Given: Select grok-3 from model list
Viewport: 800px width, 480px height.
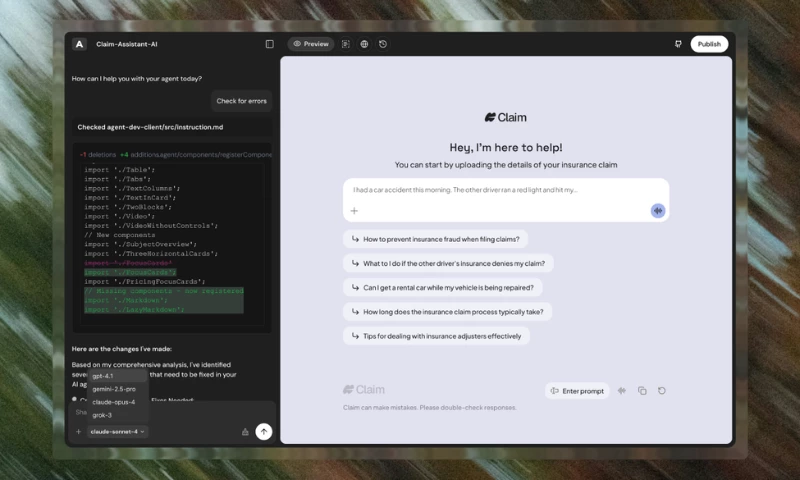Looking at the screenshot, I should click(117, 415).
